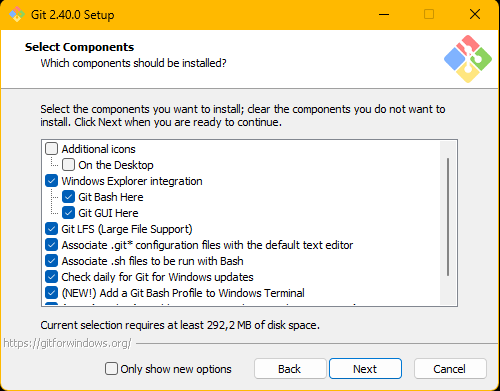This screenshot has height=391, width=500.
Task: Uncheck Associate .sh files with Bash
Action: point(51,261)
